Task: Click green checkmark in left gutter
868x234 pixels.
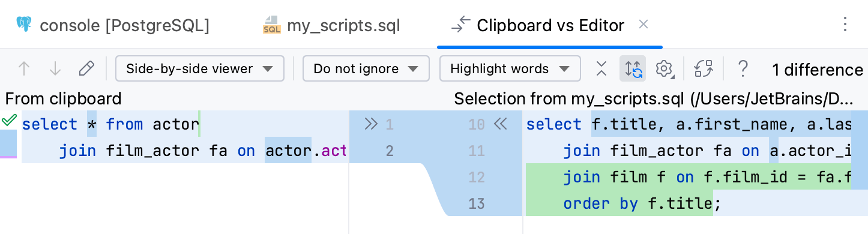Action: pyautogui.click(x=8, y=121)
